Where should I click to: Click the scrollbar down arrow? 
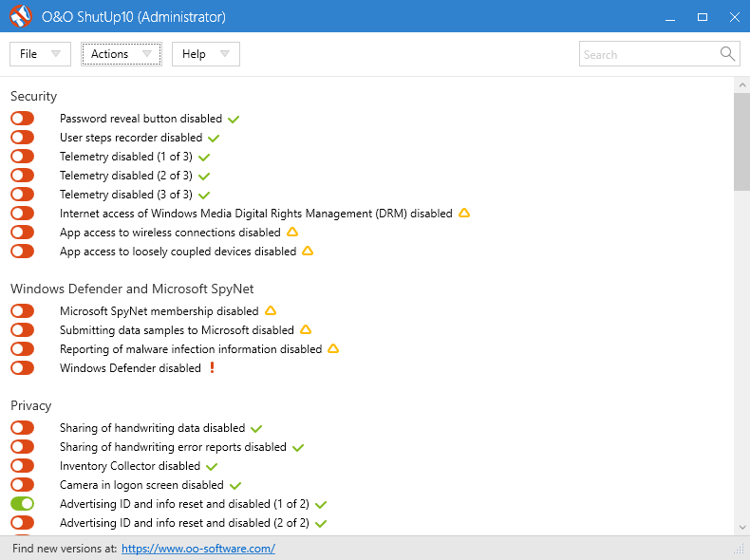(741, 528)
